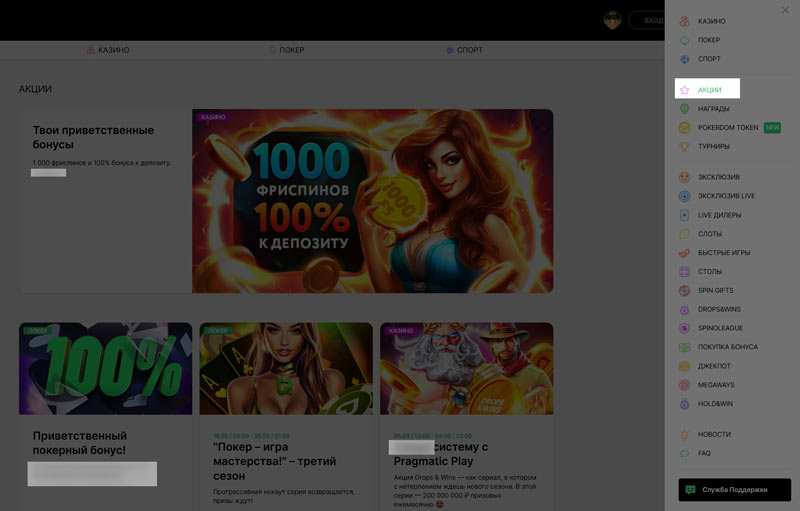Open the FAQ link in sidebar

(x=704, y=453)
